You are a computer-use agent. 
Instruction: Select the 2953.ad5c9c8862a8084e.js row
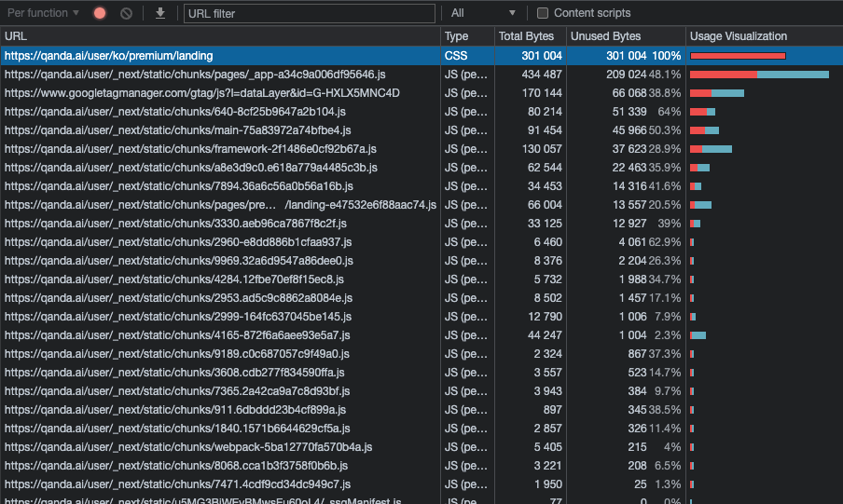[x=421, y=298]
